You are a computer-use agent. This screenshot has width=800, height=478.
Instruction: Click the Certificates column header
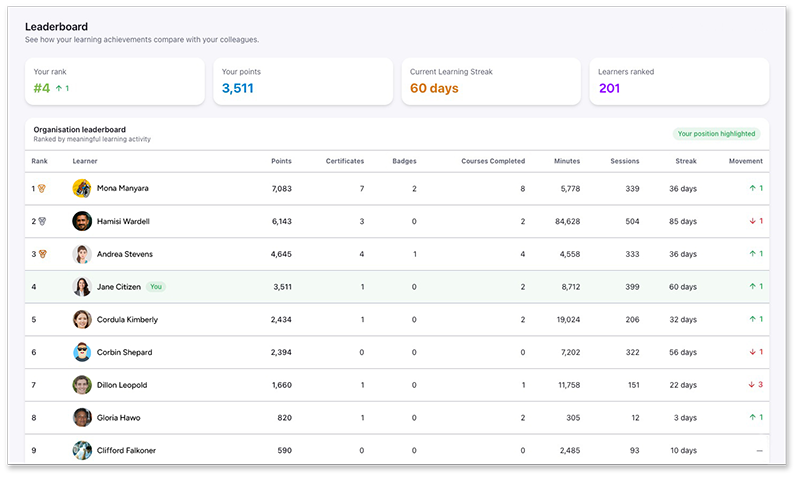(345, 161)
